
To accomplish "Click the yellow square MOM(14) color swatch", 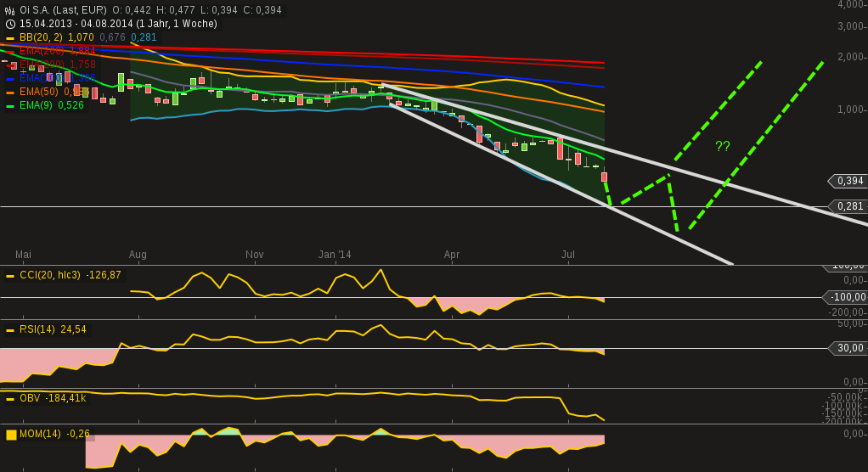I will pos(11,435).
